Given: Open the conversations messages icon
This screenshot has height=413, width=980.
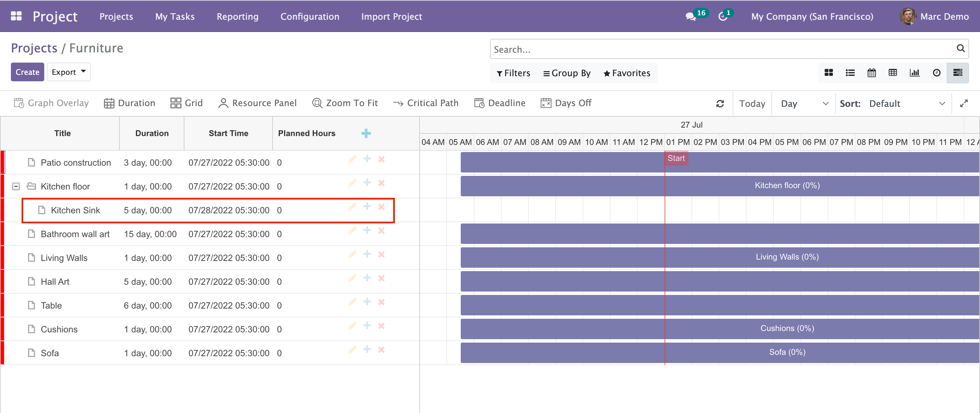Looking at the screenshot, I should [x=690, y=17].
